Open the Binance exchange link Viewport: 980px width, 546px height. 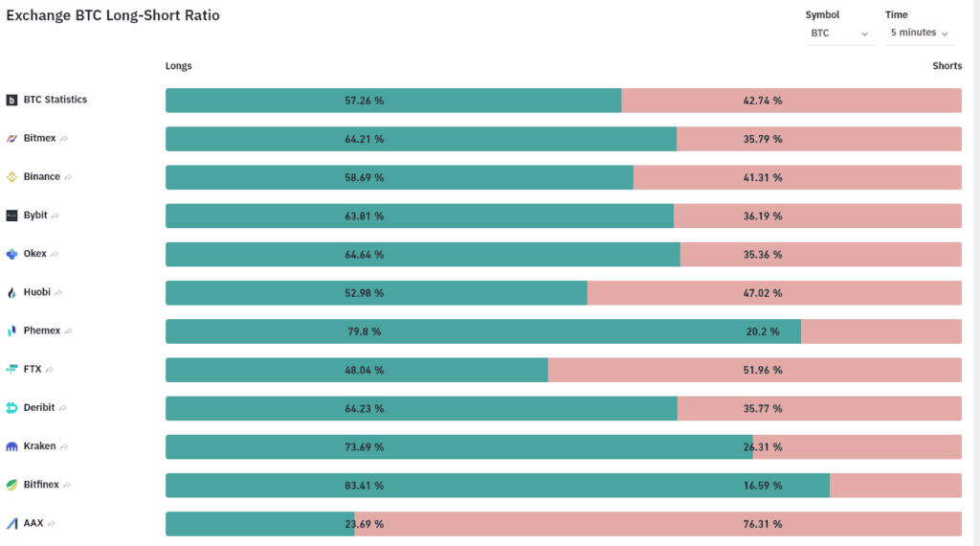[x=42, y=176]
